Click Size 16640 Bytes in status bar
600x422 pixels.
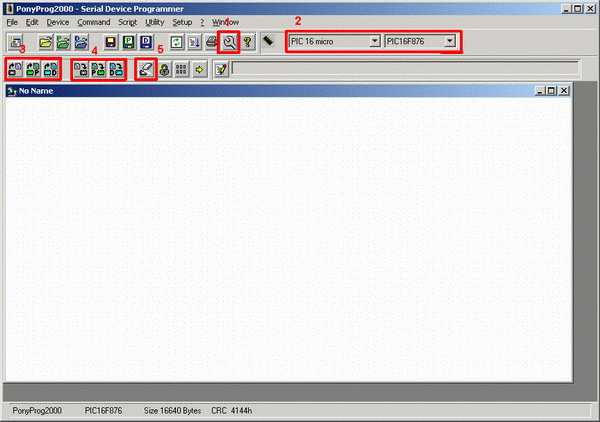coord(172,411)
